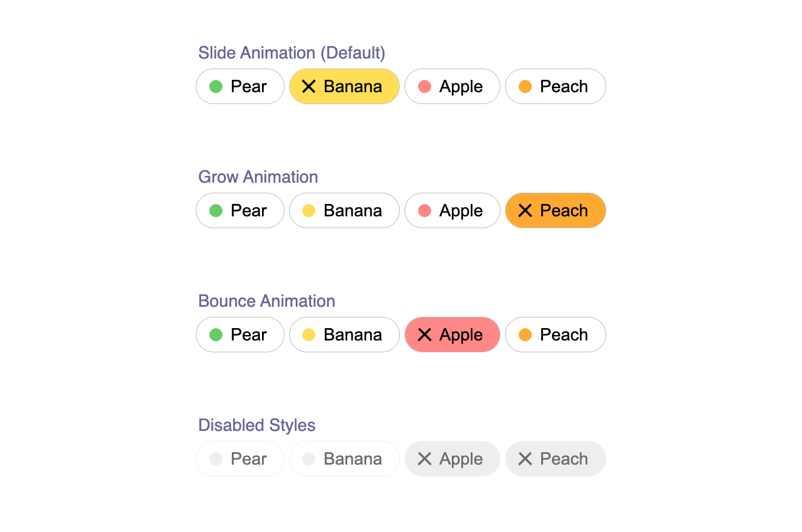Click the Pear chip in the Bounce Animation row
Image resolution: width=802 pixels, height=532 pixels.
[x=240, y=335]
